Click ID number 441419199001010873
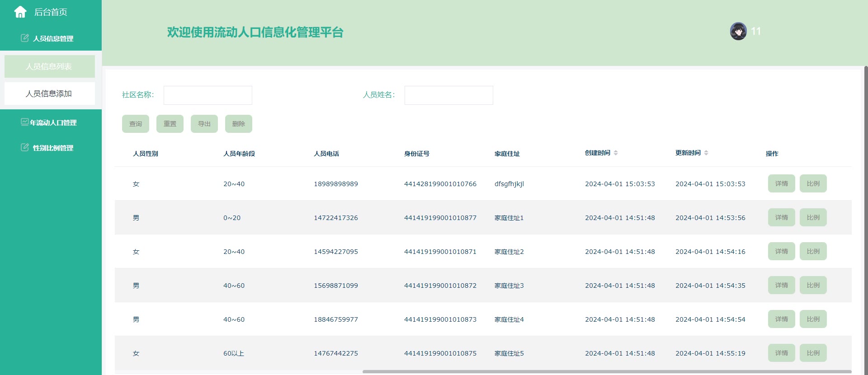This screenshot has width=868, height=375. pos(440,319)
